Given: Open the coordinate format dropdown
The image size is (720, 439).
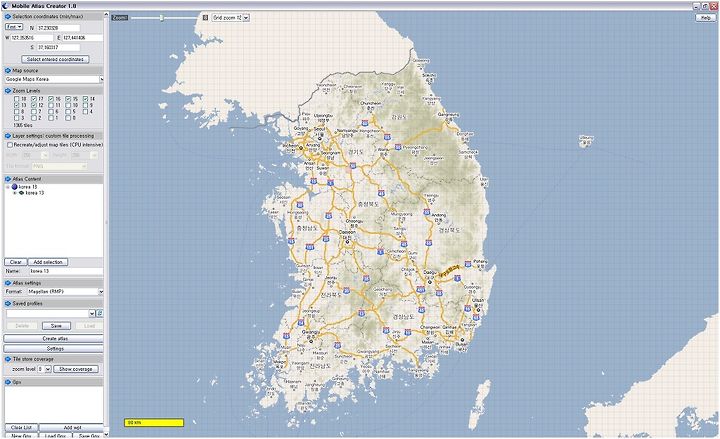Looking at the screenshot, I should [14, 27].
